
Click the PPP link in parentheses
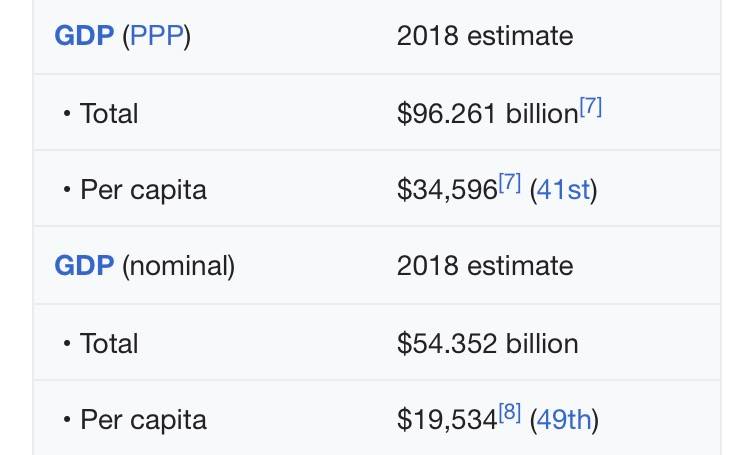click(155, 37)
